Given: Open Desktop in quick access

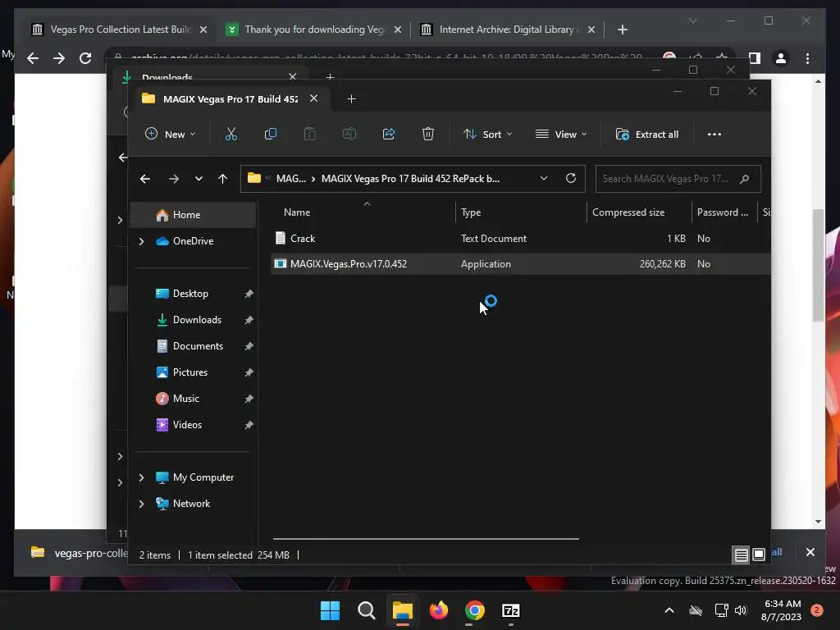Looking at the screenshot, I should pos(192,294).
